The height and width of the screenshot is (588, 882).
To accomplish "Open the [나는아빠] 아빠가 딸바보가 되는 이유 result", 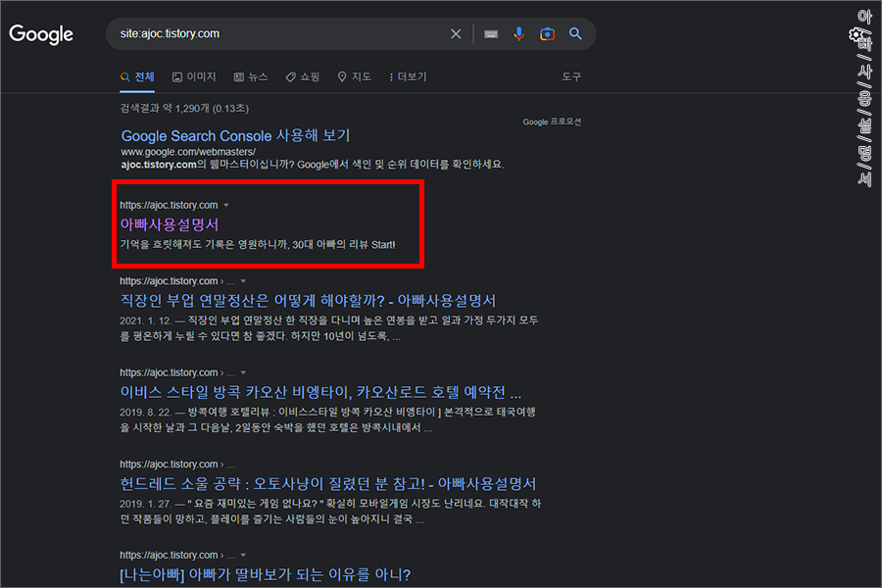I will click(x=265, y=574).
